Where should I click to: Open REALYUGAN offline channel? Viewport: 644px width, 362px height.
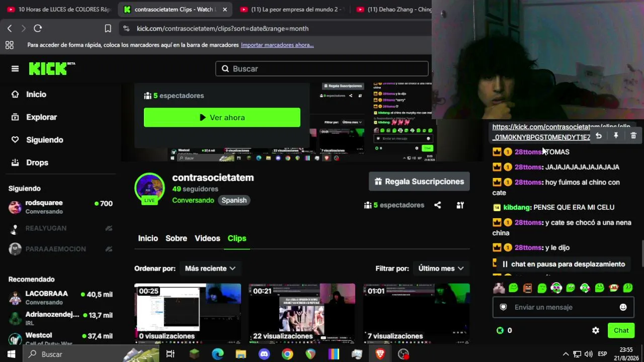click(60, 228)
